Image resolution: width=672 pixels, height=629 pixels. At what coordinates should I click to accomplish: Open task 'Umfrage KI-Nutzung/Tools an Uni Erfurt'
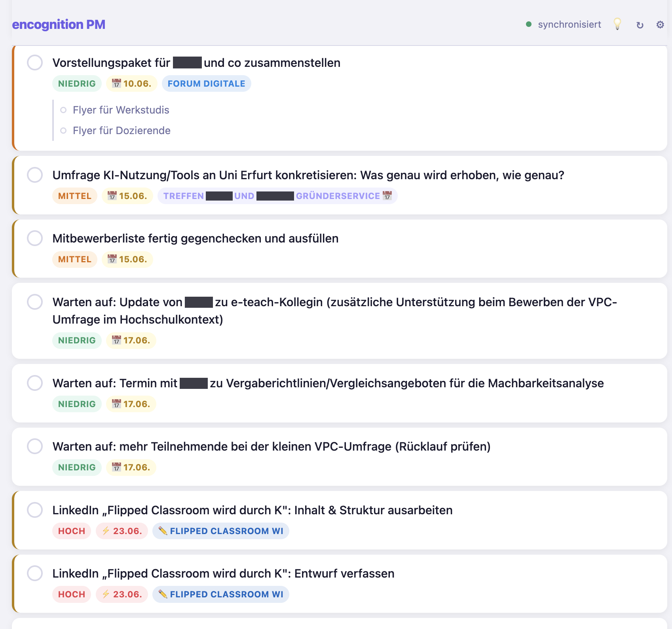point(308,175)
